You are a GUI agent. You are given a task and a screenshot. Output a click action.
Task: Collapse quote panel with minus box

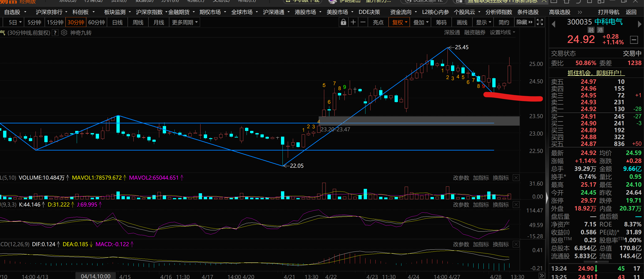pyautogui.click(x=634, y=40)
